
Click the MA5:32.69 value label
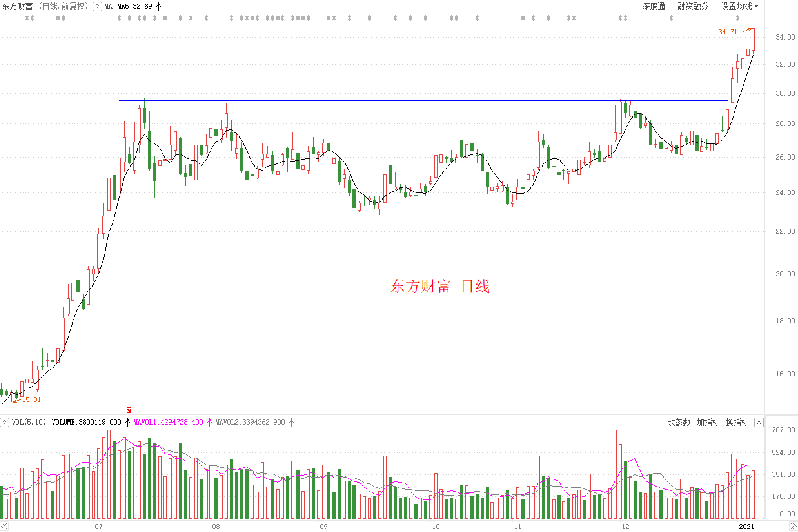135,6
